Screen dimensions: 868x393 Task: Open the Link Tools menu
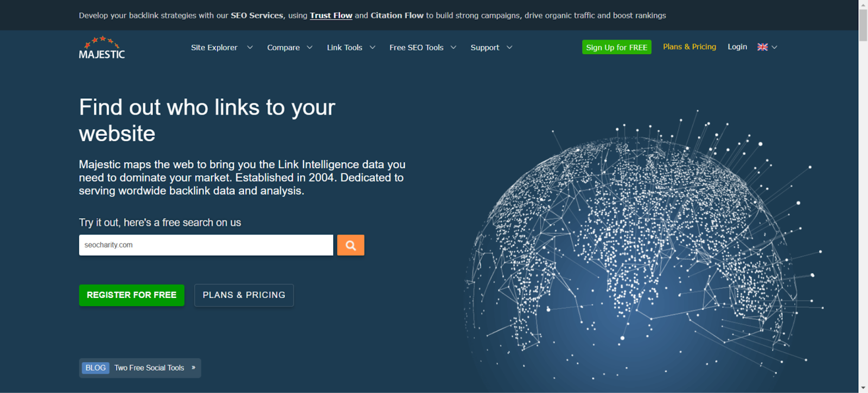pyautogui.click(x=344, y=47)
